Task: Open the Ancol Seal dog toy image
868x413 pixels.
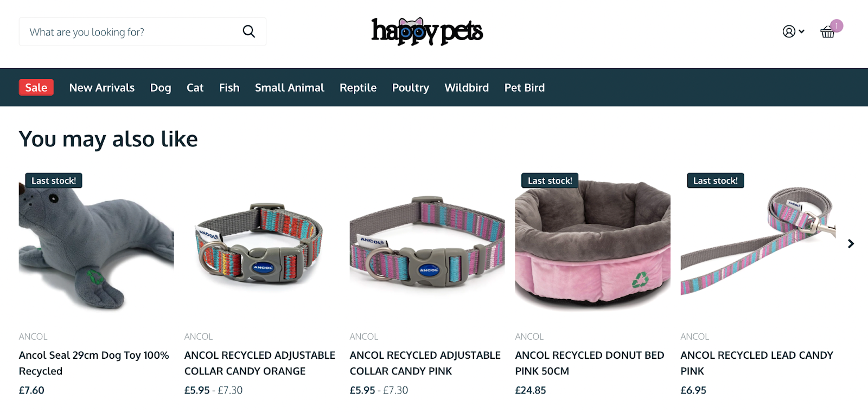Action: point(96,243)
